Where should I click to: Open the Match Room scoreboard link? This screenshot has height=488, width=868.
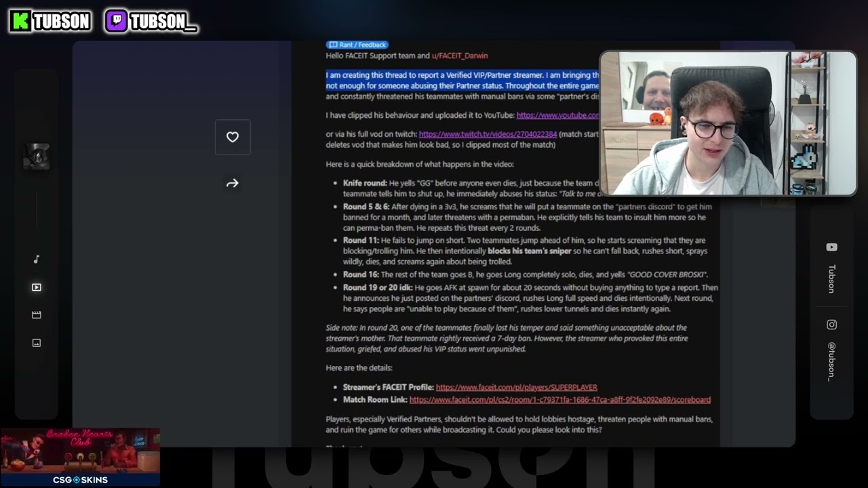(560, 400)
